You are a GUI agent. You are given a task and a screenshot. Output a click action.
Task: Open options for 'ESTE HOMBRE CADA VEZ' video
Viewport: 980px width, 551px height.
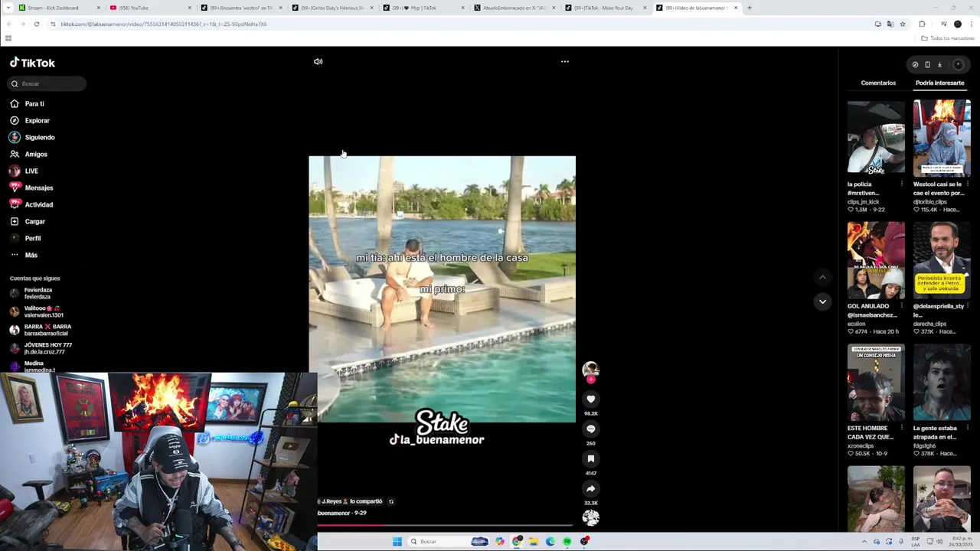tap(902, 429)
